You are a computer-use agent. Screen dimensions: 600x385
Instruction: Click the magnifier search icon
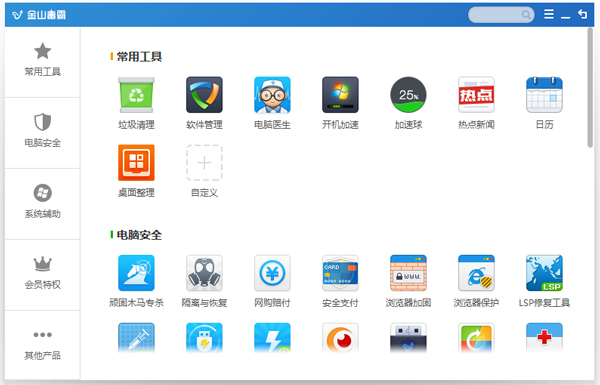(x=526, y=15)
